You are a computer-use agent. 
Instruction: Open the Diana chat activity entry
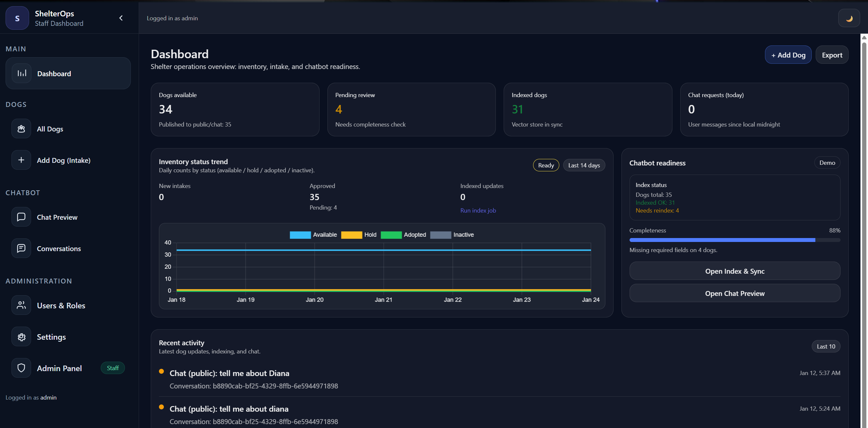point(230,373)
